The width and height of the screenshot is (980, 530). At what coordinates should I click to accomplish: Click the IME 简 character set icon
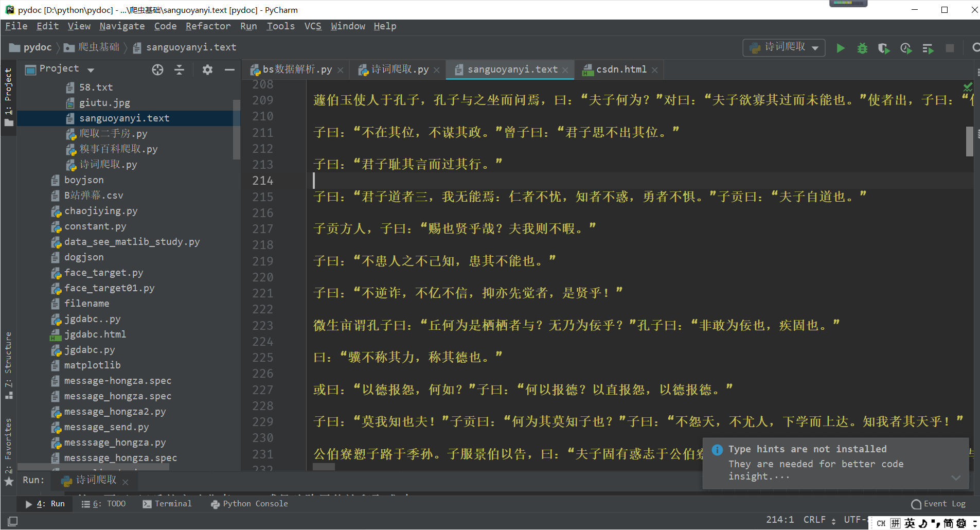pyautogui.click(x=948, y=523)
